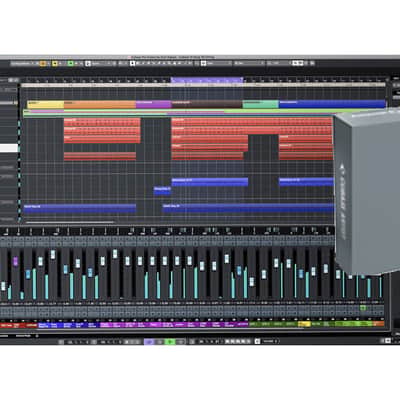The height and width of the screenshot is (400, 400).
Task: Select the long blue arranger part
Action: (x=332, y=105)
